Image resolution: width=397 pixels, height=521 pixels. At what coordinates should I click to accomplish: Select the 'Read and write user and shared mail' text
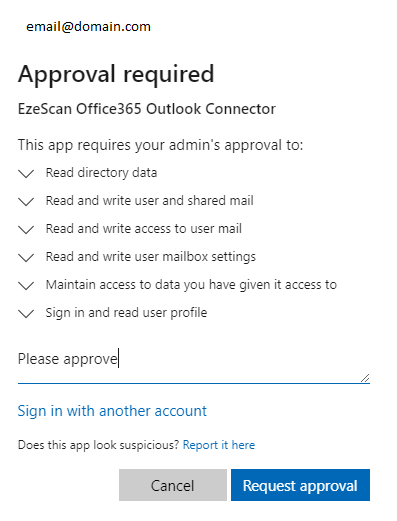coord(150,201)
